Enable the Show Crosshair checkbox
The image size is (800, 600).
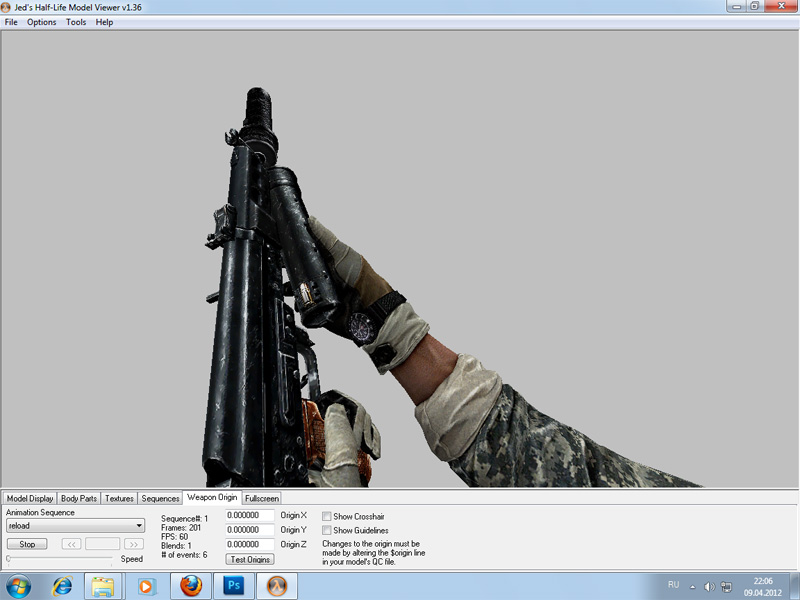pyautogui.click(x=327, y=516)
